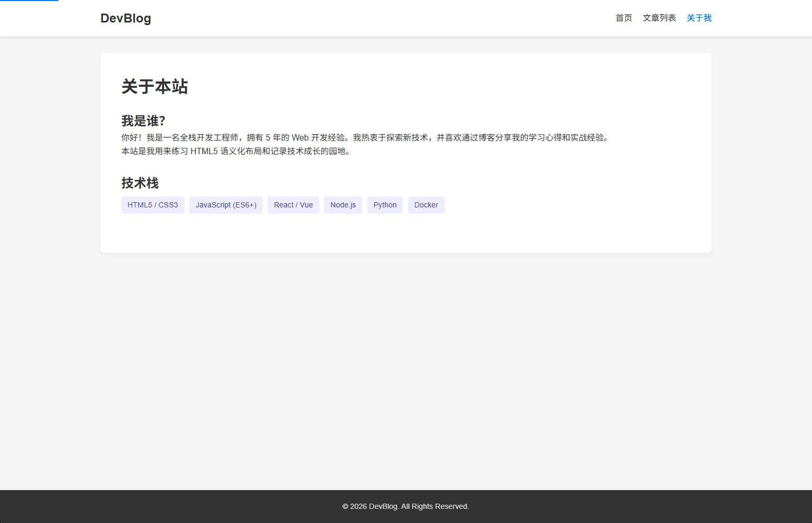Click the 技术栈 section heading

[140, 183]
